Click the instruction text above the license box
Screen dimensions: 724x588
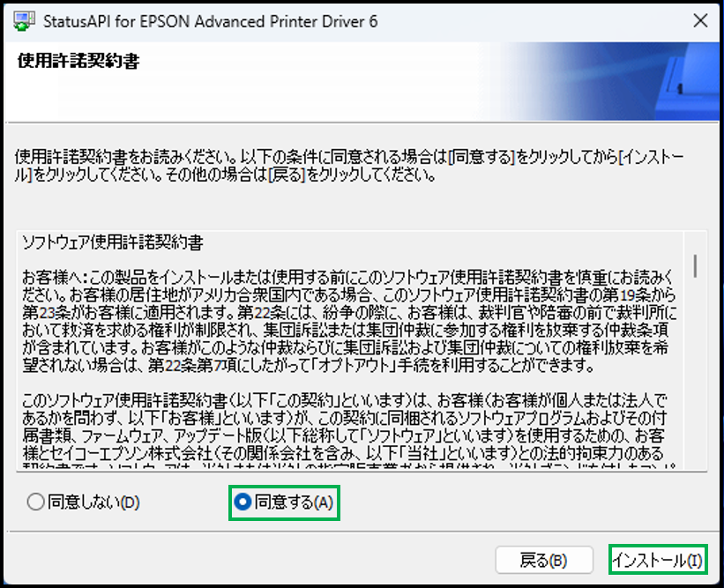click(353, 165)
